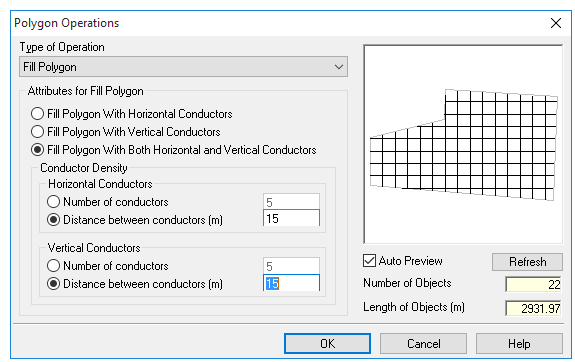This screenshot has height=362, width=575.
Task: Click the Refresh button
Action: coord(527,262)
